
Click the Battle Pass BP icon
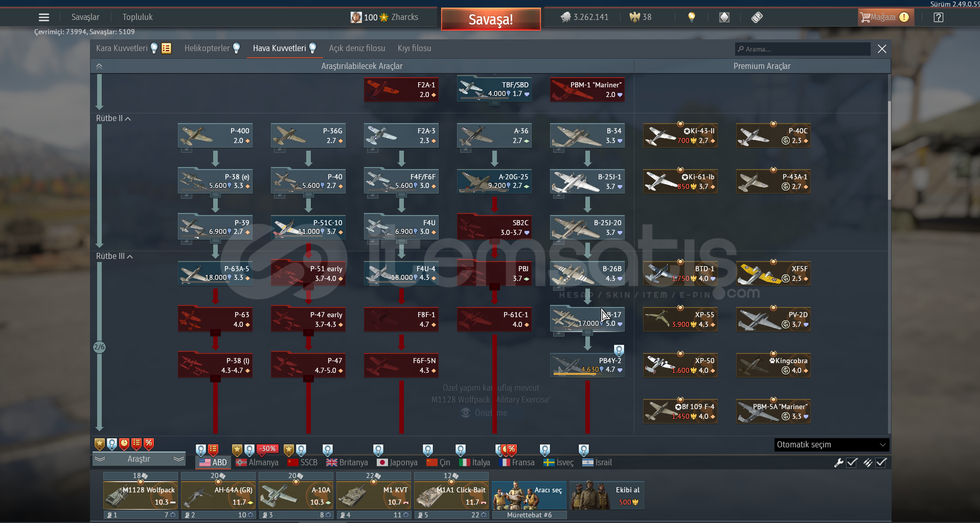(x=757, y=17)
